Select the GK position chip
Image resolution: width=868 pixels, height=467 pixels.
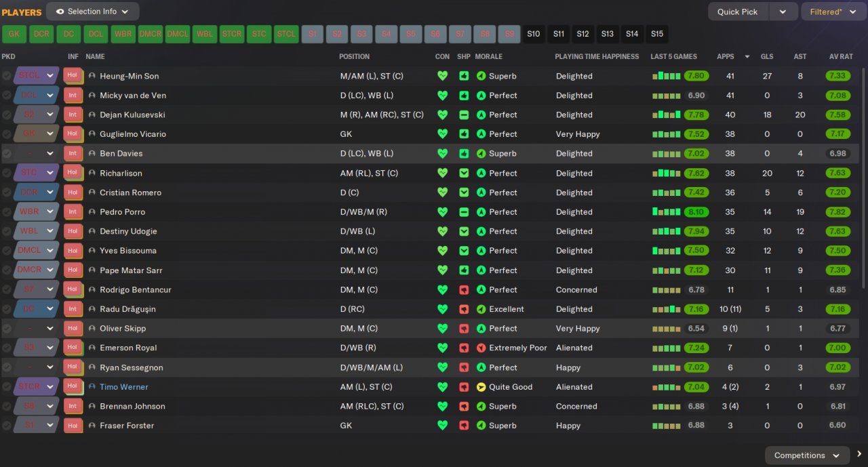(x=14, y=34)
